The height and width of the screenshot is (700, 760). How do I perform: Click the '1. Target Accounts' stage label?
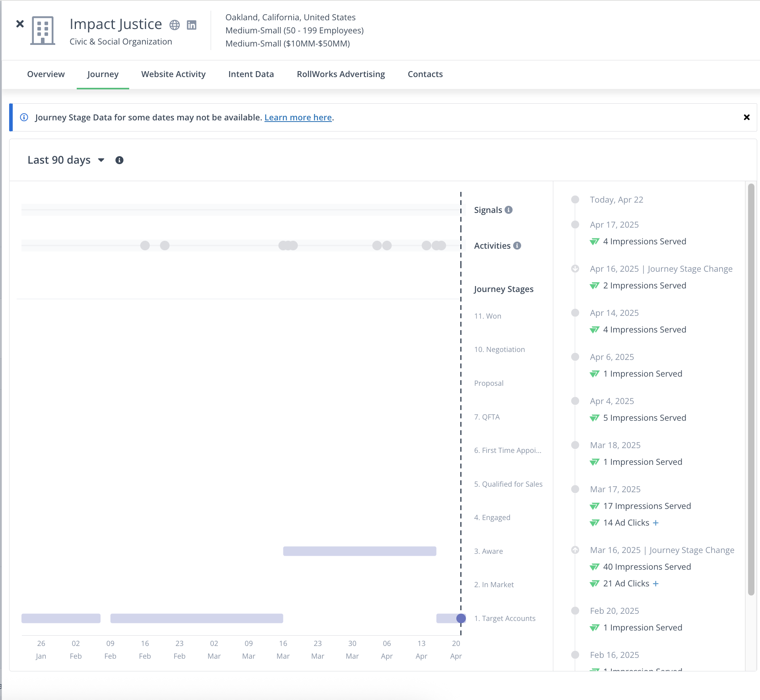click(x=505, y=619)
